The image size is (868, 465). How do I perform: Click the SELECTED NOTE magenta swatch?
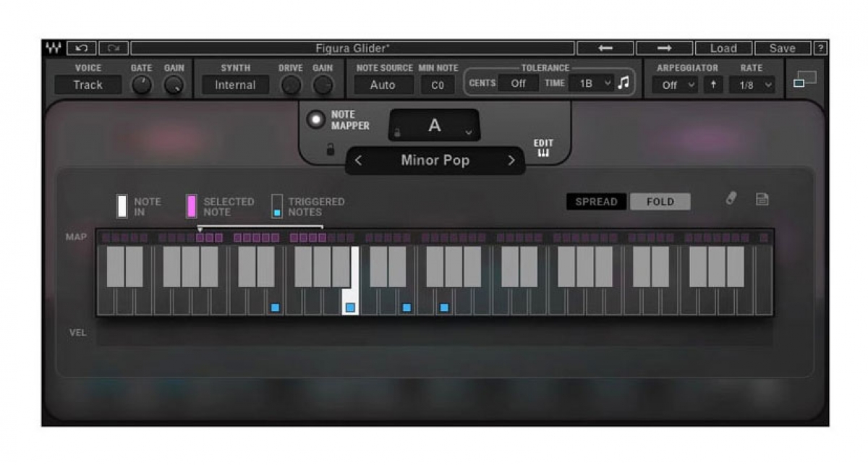(x=192, y=206)
